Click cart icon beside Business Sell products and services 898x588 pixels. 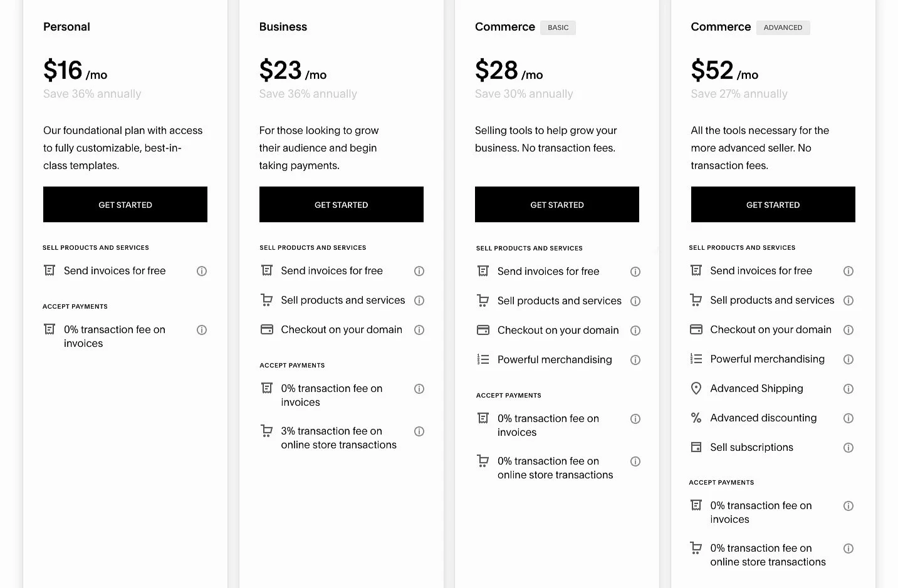pos(267,300)
